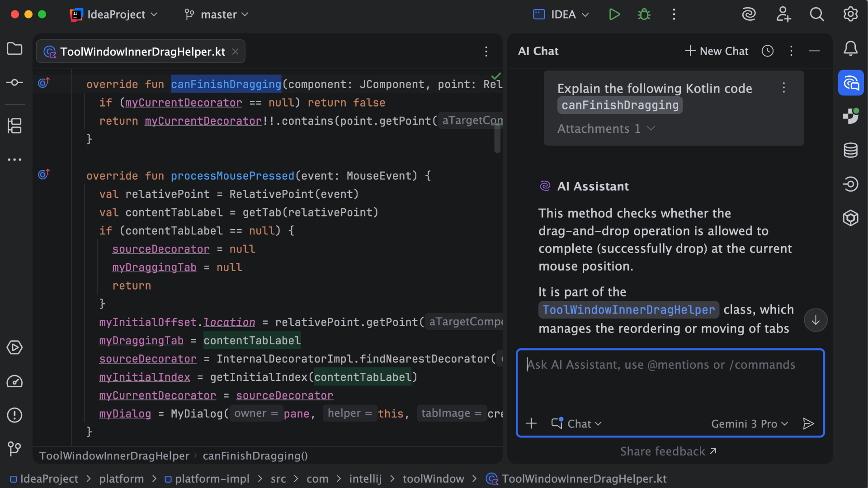Viewport: 868px width, 488px height.
Task: Start debugging the application
Action: point(644,14)
